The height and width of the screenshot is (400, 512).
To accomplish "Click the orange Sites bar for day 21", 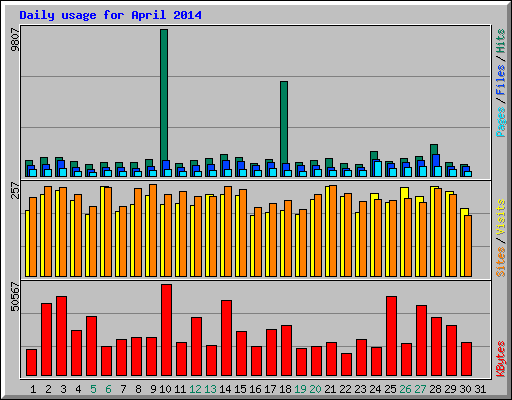I will [333, 231].
